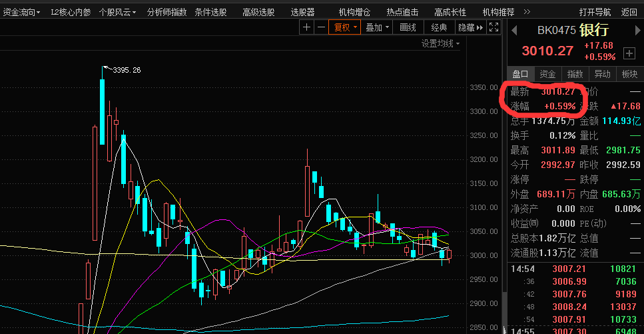Click 最低 value 2981.75

tap(623, 151)
